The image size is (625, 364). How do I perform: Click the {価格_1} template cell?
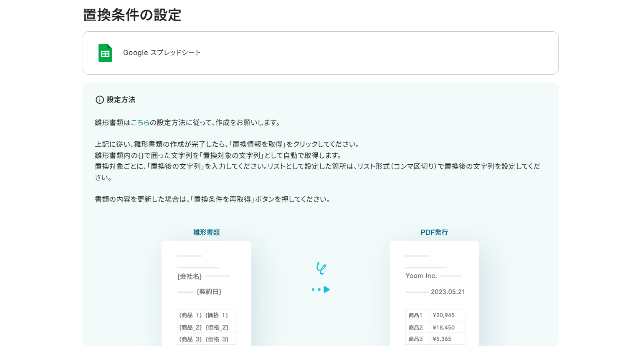point(217,315)
